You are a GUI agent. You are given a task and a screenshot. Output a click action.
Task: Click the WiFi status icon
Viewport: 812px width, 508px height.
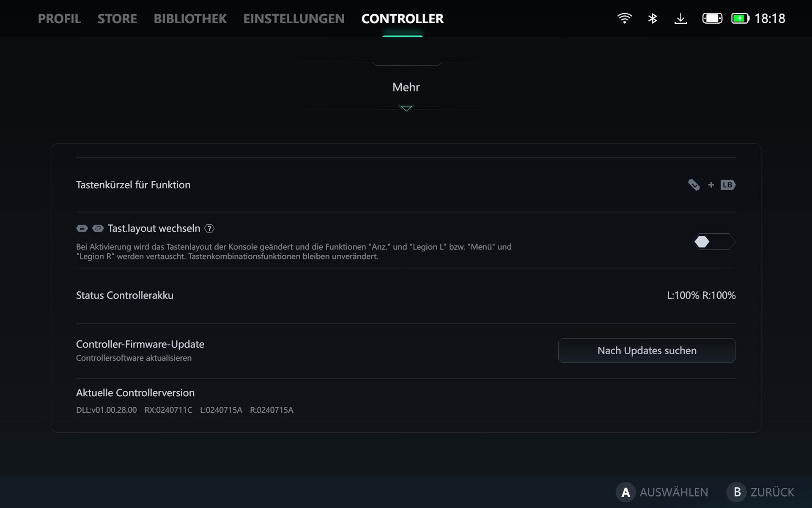625,18
